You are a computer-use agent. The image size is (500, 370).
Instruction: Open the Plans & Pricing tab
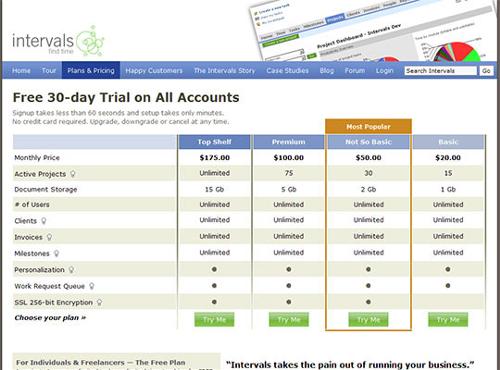click(x=91, y=70)
